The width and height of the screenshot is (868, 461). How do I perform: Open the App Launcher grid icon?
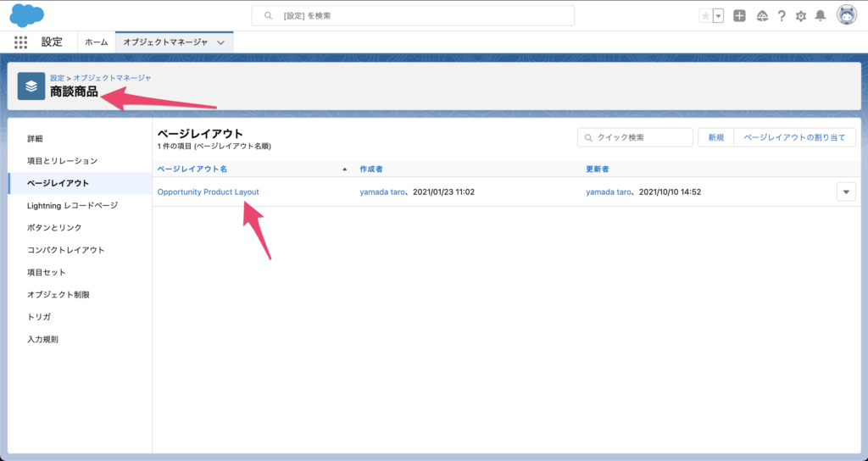[20, 42]
